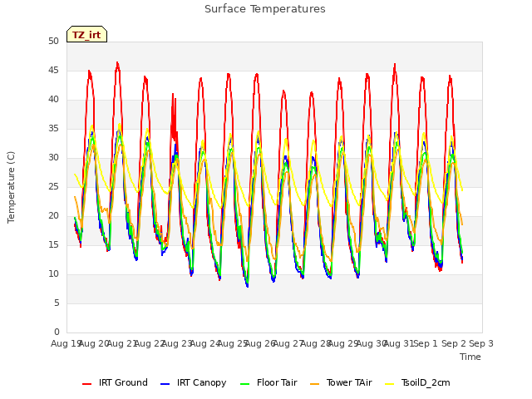Click the orange Tower TAir legend swatch
Image resolution: width=532 pixels, height=399 pixels.
(x=315, y=384)
